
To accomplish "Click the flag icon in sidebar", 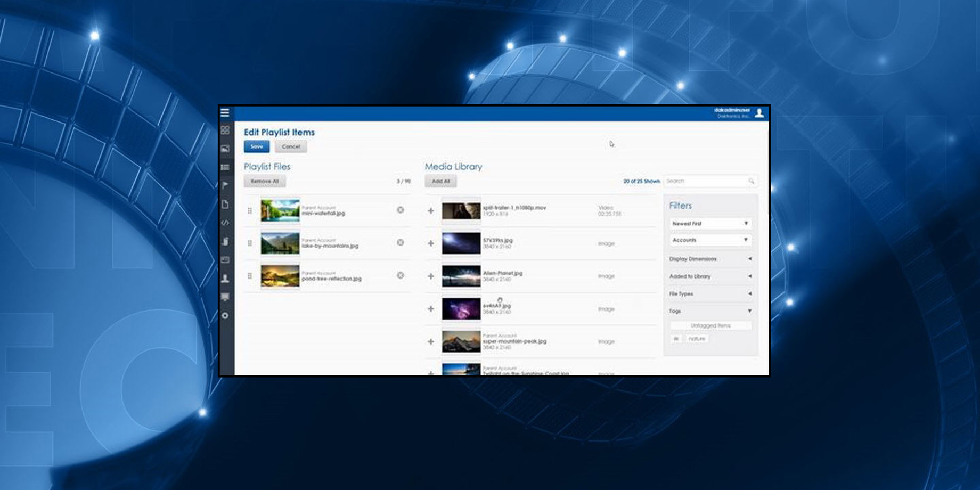I will click(225, 185).
